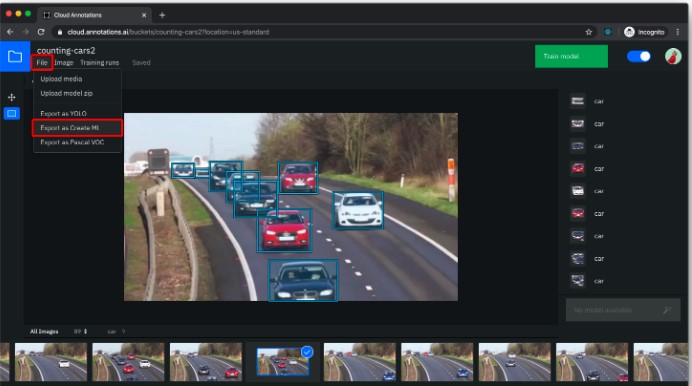Select the move tool in left sidebar
Screen dimensions: 692x386
12,97
